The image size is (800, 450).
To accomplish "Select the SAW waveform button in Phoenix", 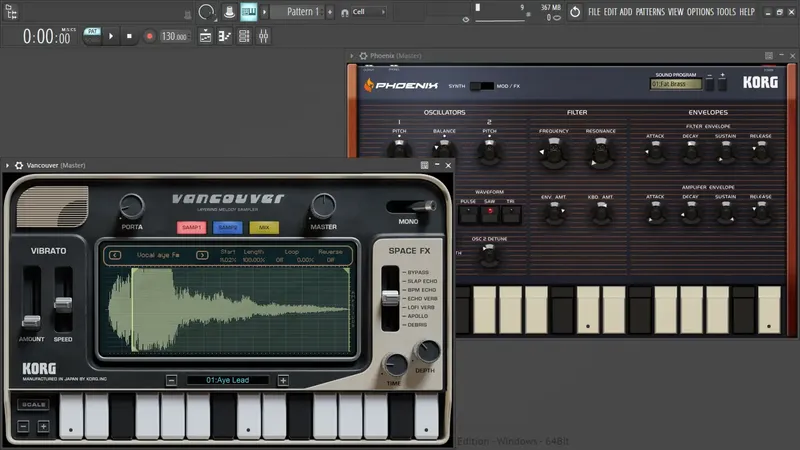I will pyautogui.click(x=490, y=214).
